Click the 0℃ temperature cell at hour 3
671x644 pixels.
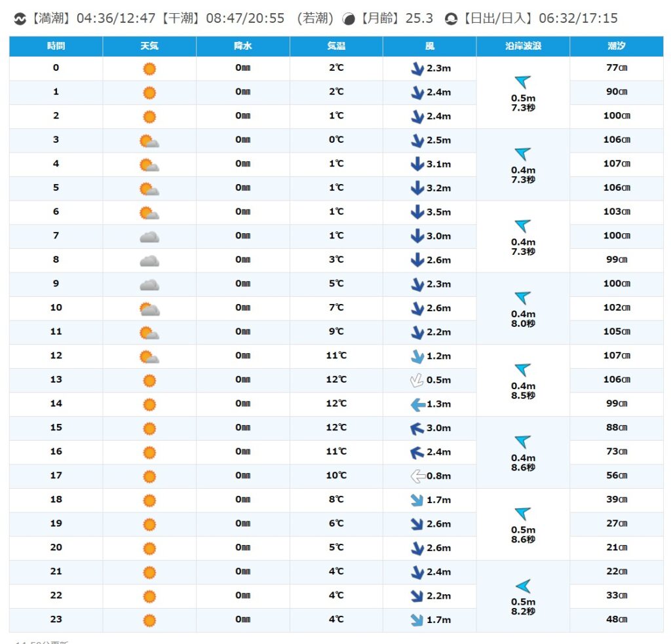(336, 140)
